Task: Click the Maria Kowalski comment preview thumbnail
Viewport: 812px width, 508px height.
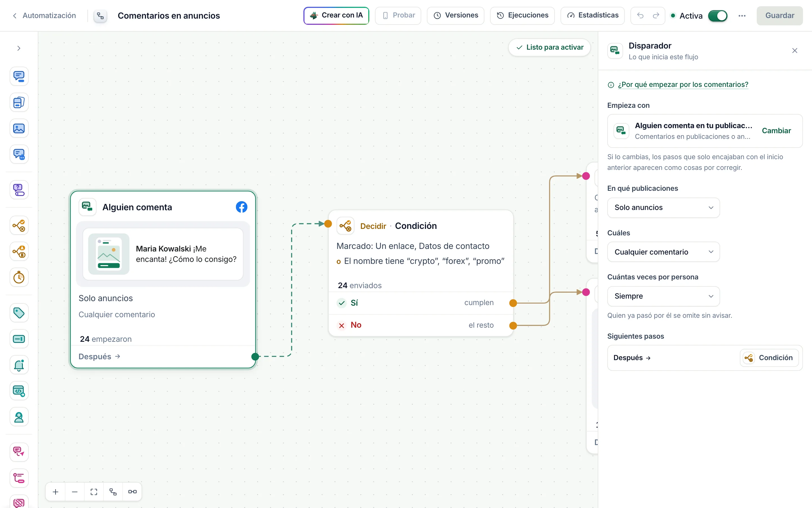Action: (109, 254)
